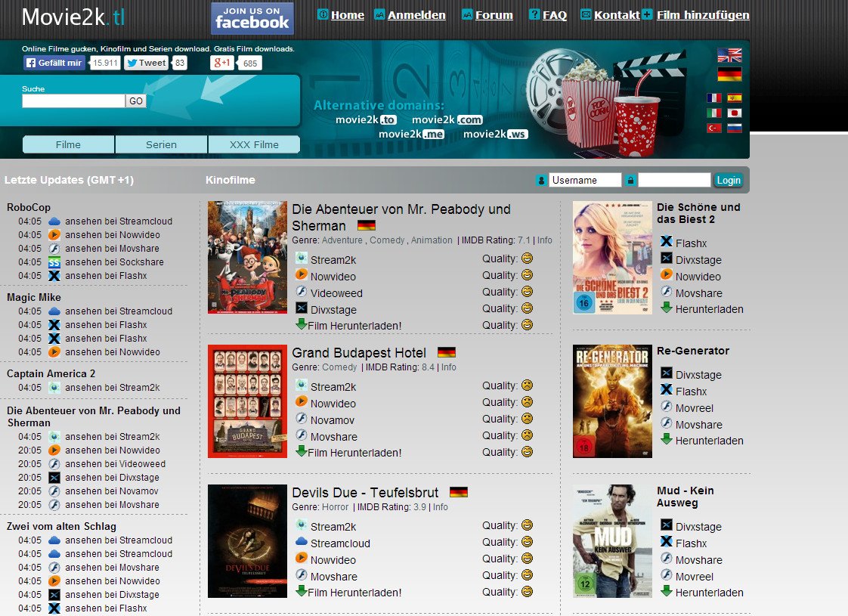Click the Facebook Gefällt mir button
The width and height of the screenshot is (848, 616).
point(54,63)
